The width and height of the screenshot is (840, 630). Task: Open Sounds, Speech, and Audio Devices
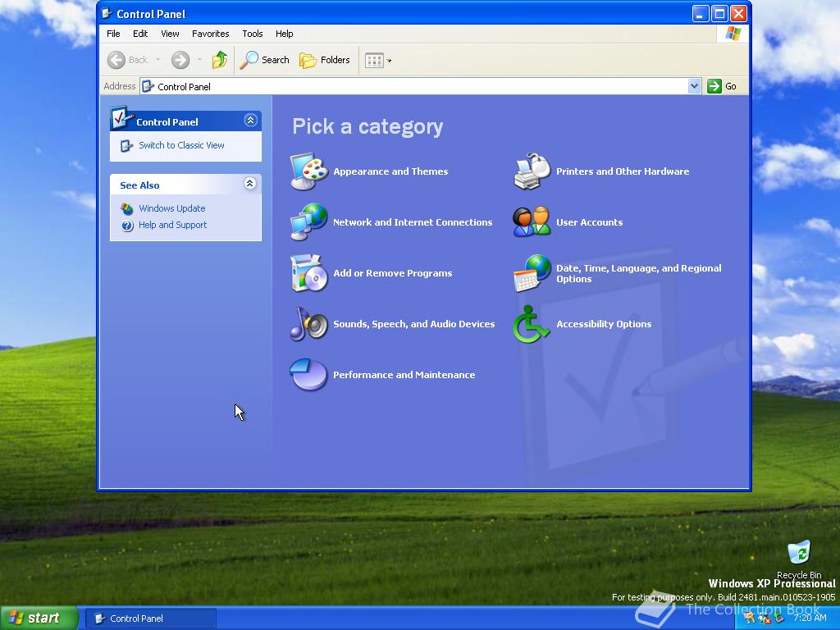coord(413,324)
